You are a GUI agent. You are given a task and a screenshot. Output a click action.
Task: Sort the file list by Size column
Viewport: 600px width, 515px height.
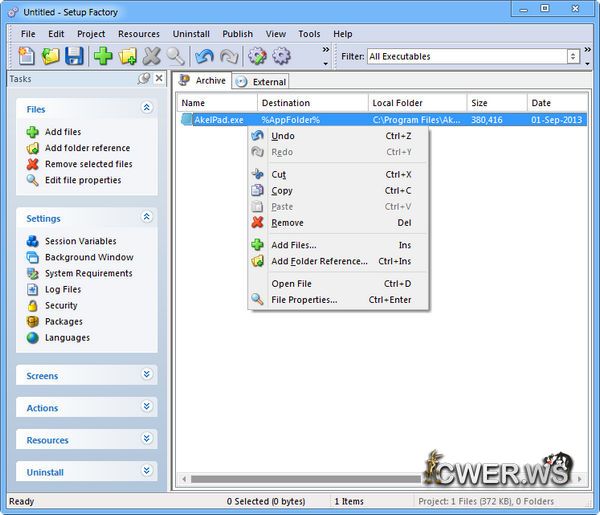point(495,103)
